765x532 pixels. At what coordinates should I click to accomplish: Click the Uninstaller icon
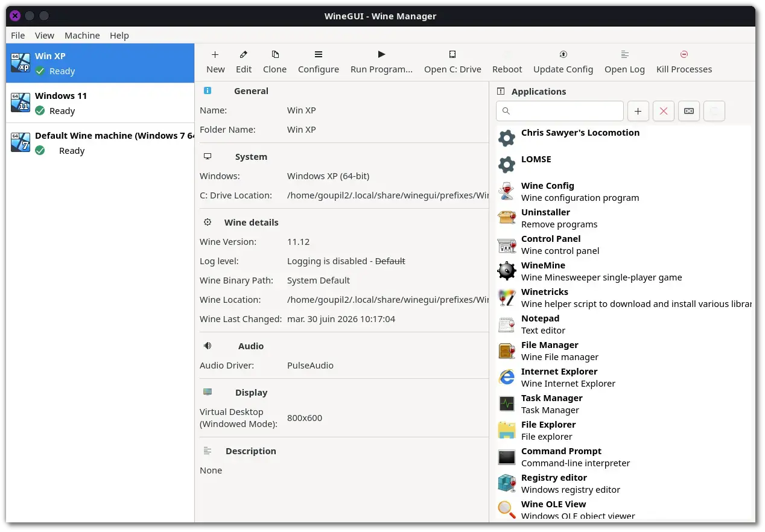tap(507, 218)
